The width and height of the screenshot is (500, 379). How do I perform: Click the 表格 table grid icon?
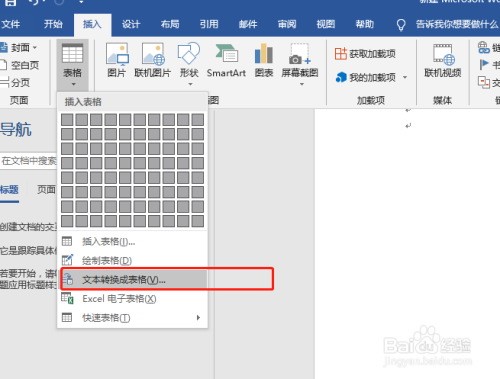pos(72,53)
